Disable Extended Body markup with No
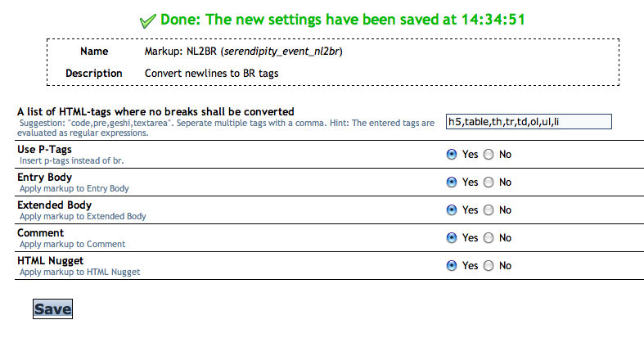The width and height of the screenshot is (644, 338). click(489, 210)
